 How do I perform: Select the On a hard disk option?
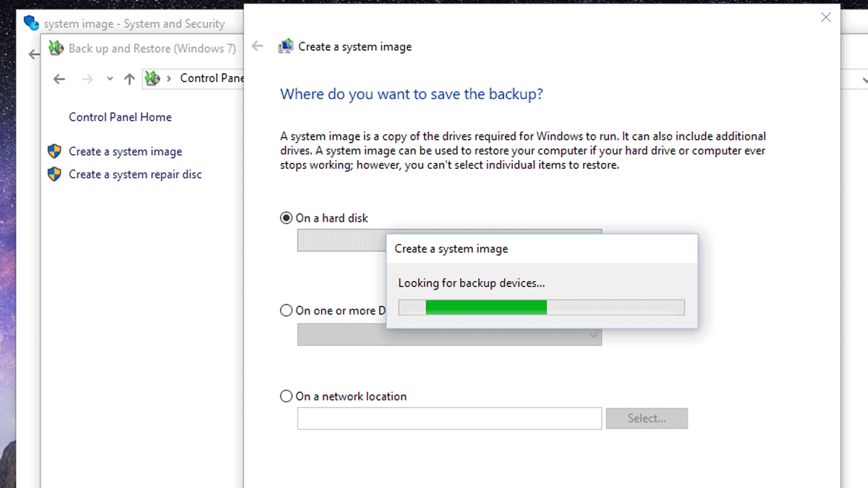pyautogui.click(x=286, y=218)
